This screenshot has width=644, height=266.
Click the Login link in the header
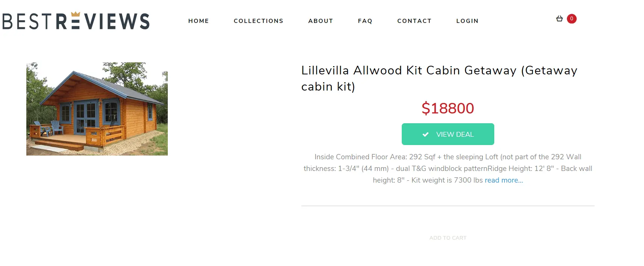pos(467,21)
